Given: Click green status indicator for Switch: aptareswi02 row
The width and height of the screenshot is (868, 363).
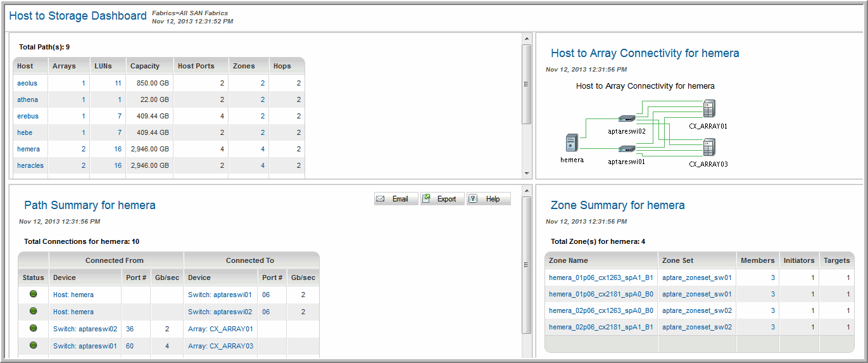Looking at the screenshot, I should pyautogui.click(x=33, y=328).
